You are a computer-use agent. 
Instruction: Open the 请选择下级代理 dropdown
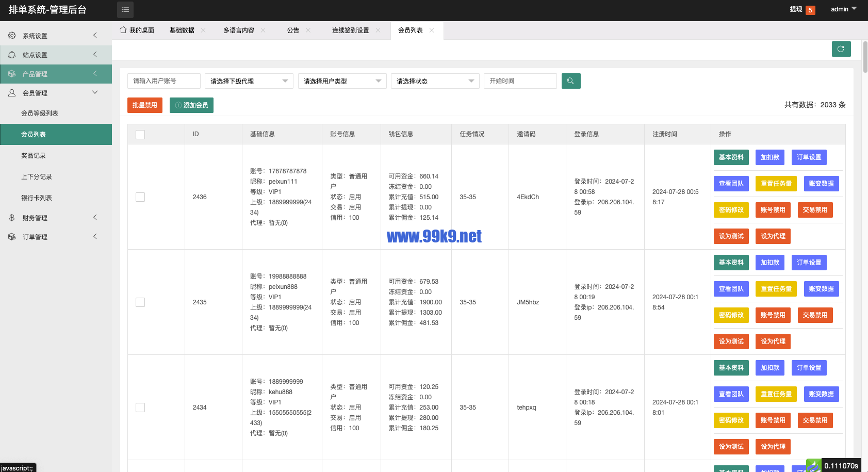(249, 81)
